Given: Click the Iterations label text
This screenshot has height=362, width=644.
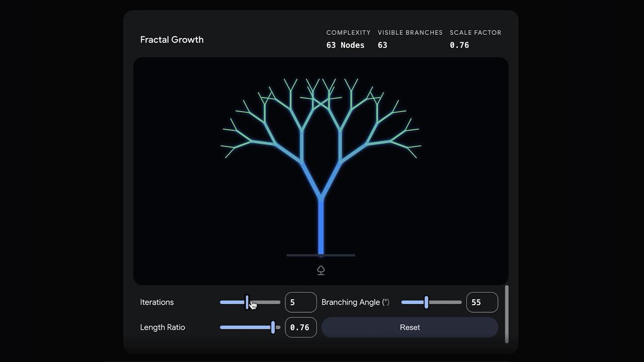Looking at the screenshot, I should coord(157,302).
